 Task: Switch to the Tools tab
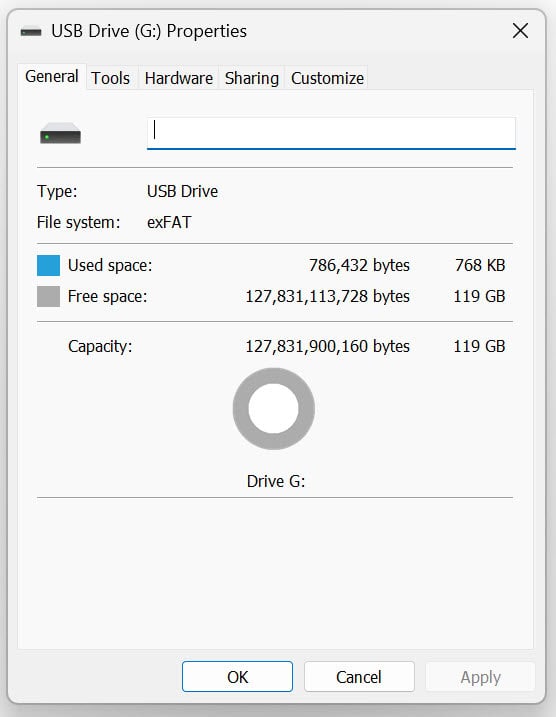(110, 78)
